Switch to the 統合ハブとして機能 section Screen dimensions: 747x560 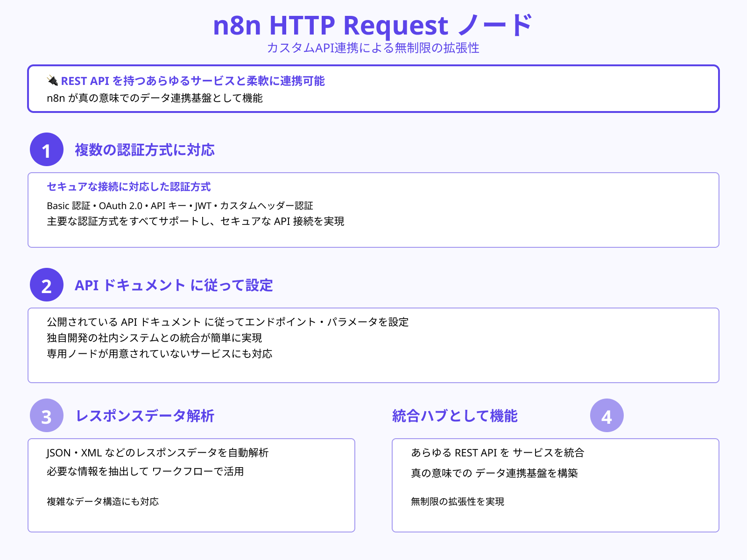(455, 415)
